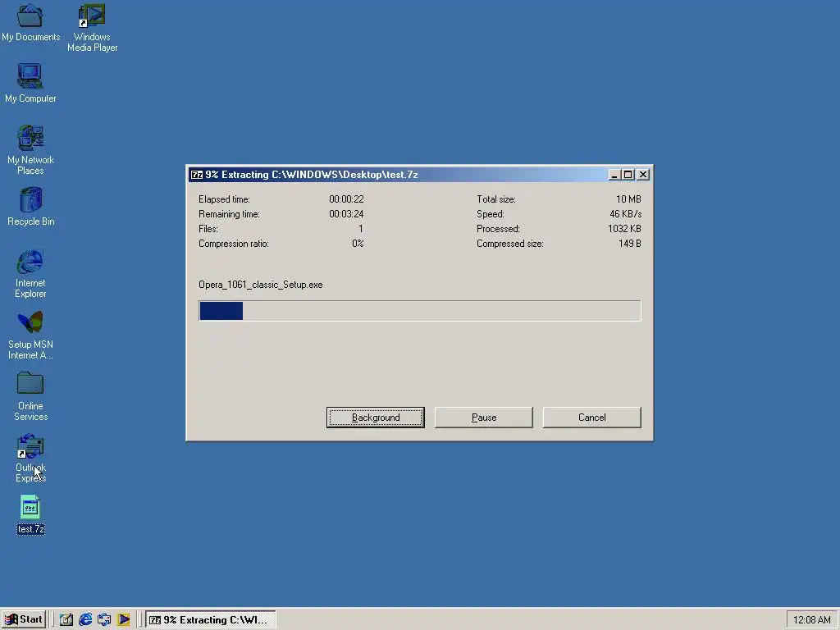Screen dimensions: 840x630
Task: Click the 12:08 AM system clock
Action: tap(811, 620)
